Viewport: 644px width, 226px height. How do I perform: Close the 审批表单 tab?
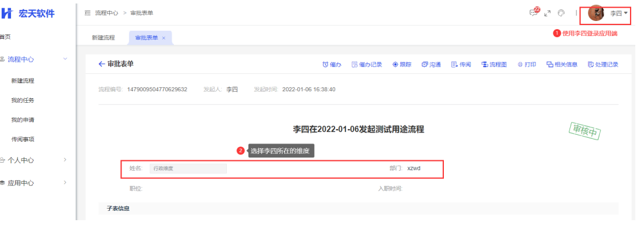point(163,38)
